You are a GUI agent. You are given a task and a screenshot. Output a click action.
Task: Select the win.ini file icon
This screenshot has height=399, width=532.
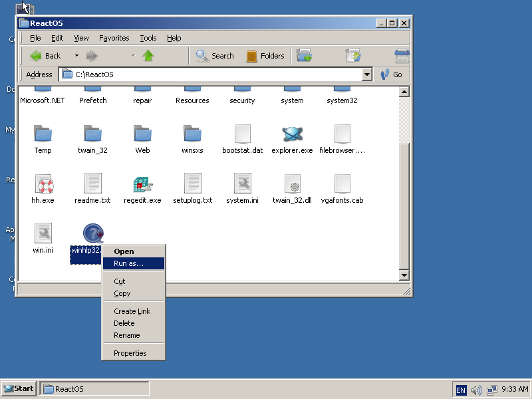pos(43,233)
